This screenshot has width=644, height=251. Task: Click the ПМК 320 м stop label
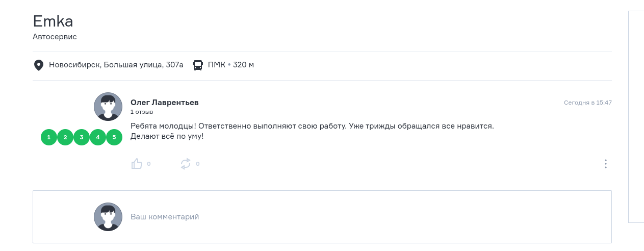(230, 65)
